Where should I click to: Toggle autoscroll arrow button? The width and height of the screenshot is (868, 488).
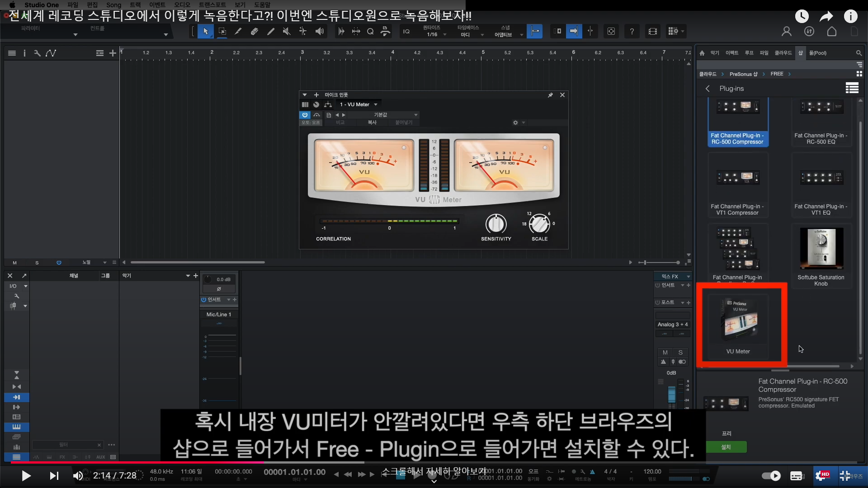tap(574, 31)
